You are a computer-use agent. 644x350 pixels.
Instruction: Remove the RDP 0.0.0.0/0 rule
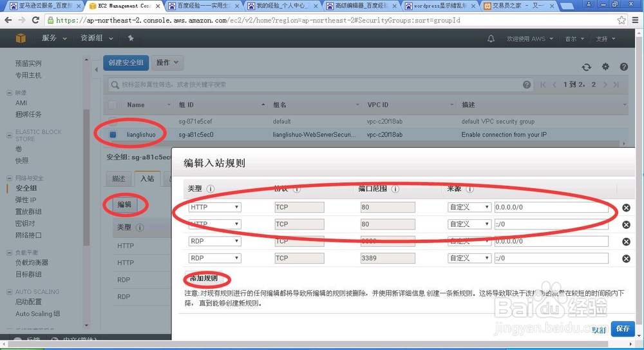(626, 242)
